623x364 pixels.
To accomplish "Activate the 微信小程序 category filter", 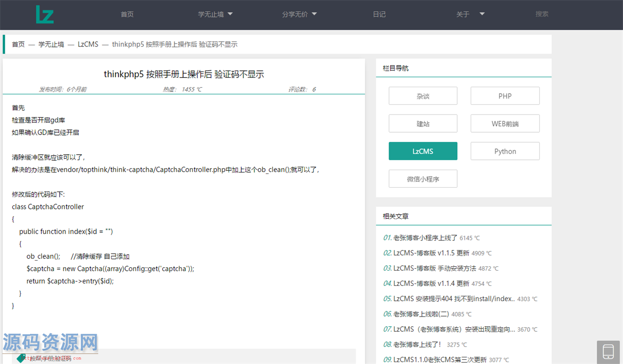I will 423,179.
